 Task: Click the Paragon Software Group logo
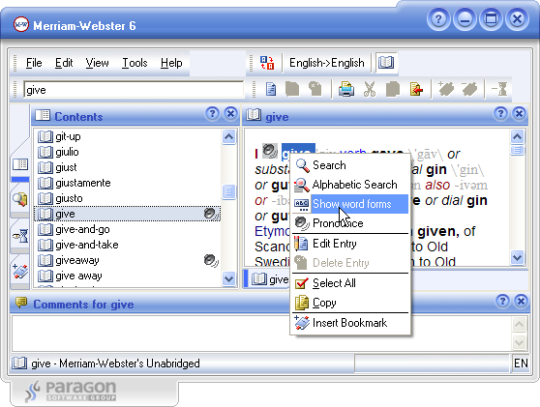71,391
